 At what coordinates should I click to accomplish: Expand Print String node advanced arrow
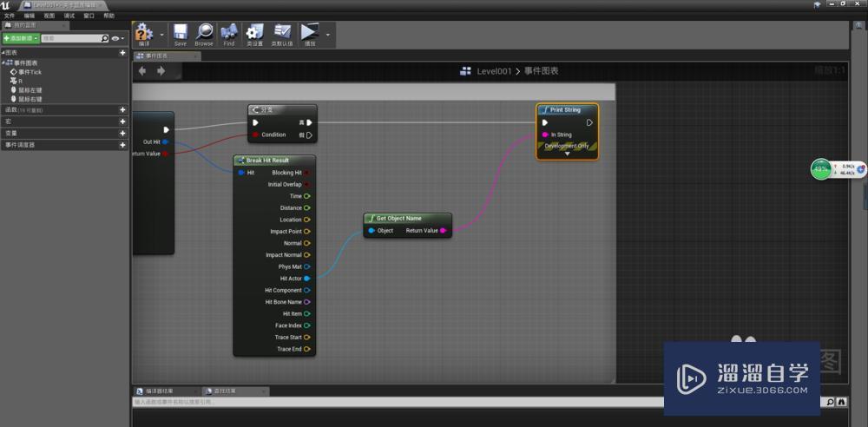567,154
